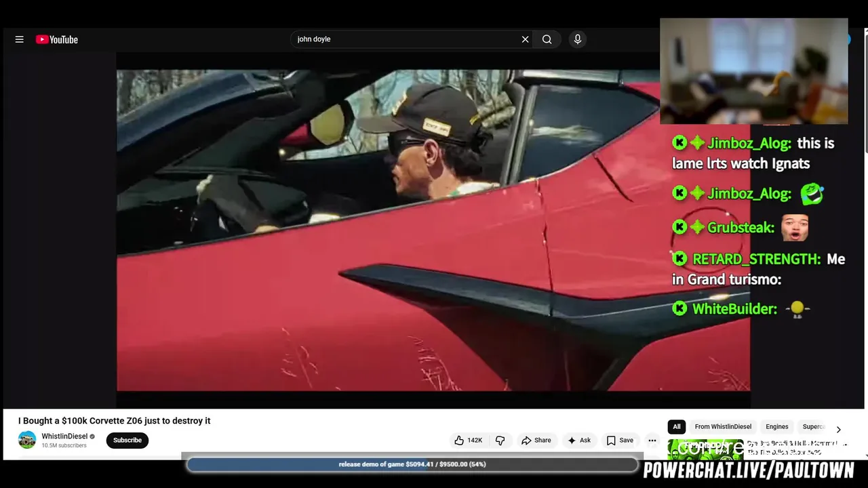Click Grubsteak's username in chat

741,228
